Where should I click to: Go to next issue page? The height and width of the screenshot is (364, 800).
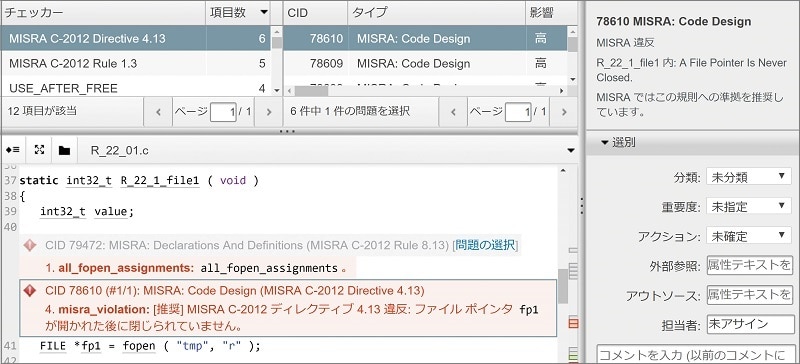click(x=564, y=111)
